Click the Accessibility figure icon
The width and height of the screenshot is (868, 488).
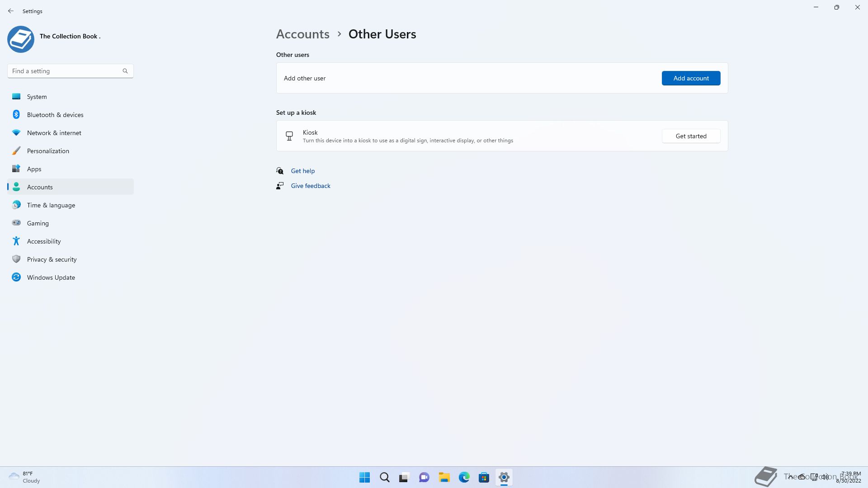click(x=16, y=241)
